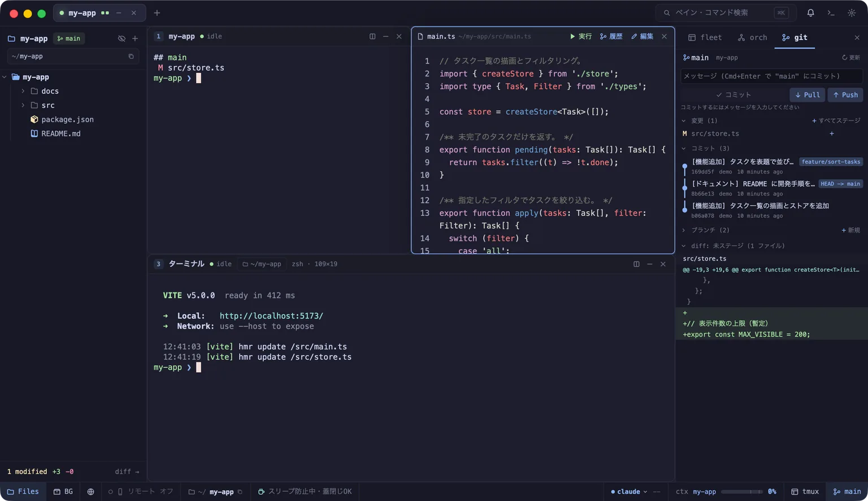
Task: Click main branch in status bar
Action: 847,492
